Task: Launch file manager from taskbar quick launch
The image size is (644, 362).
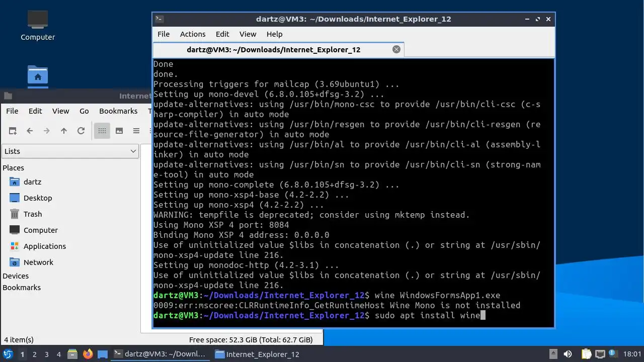Action: pyautogui.click(x=72, y=354)
